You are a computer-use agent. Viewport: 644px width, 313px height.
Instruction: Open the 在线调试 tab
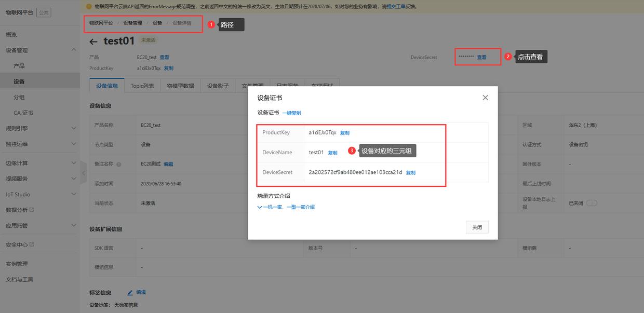coord(322,86)
